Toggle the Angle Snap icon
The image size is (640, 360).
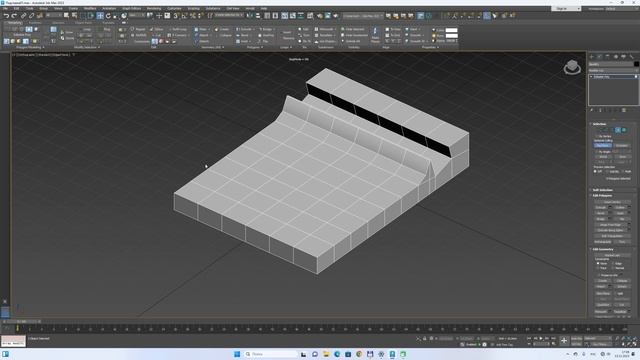pyautogui.click(x=184, y=16)
